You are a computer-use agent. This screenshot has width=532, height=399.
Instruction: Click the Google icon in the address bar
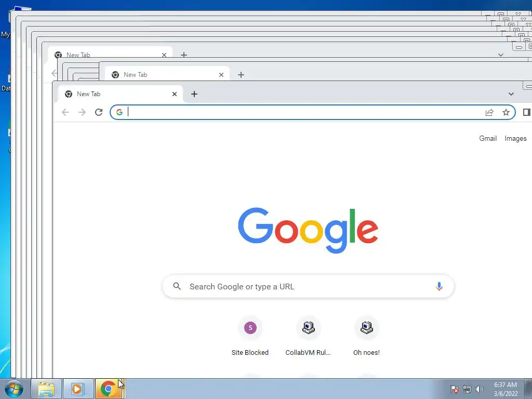119,112
